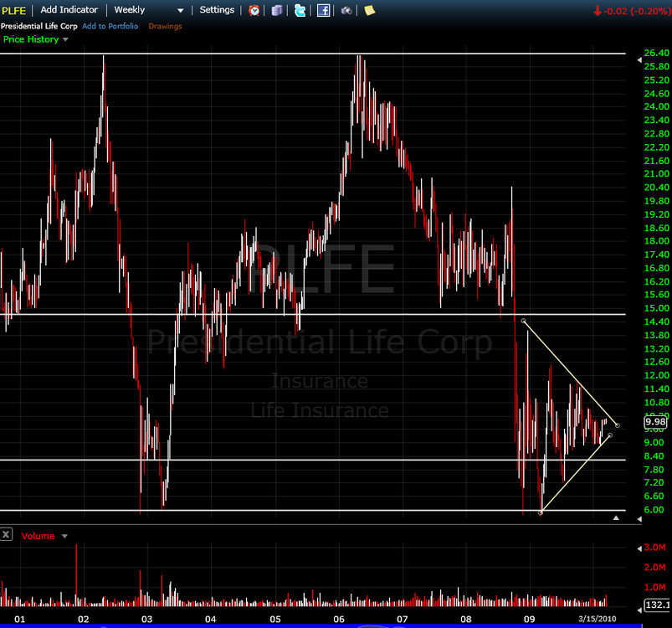Image resolution: width=672 pixels, height=628 pixels.
Task: Select the trendline handle at the 14.40 level
Action: (523, 321)
